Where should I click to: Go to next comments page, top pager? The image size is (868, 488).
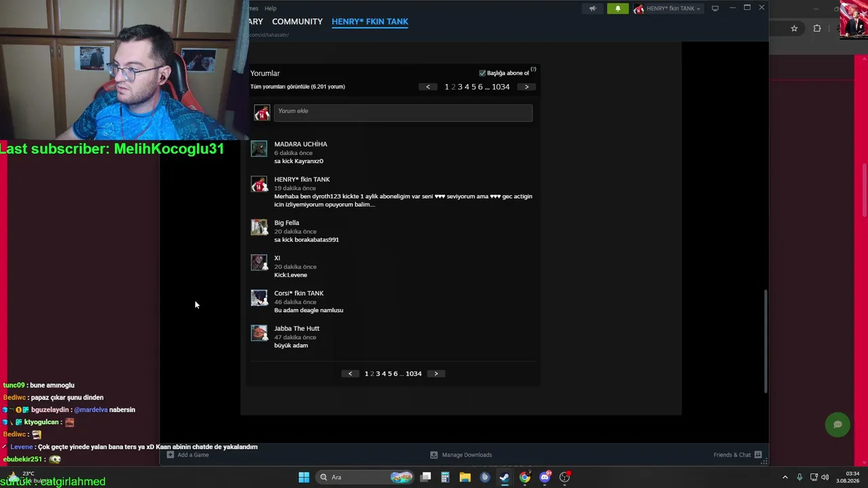point(526,87)
